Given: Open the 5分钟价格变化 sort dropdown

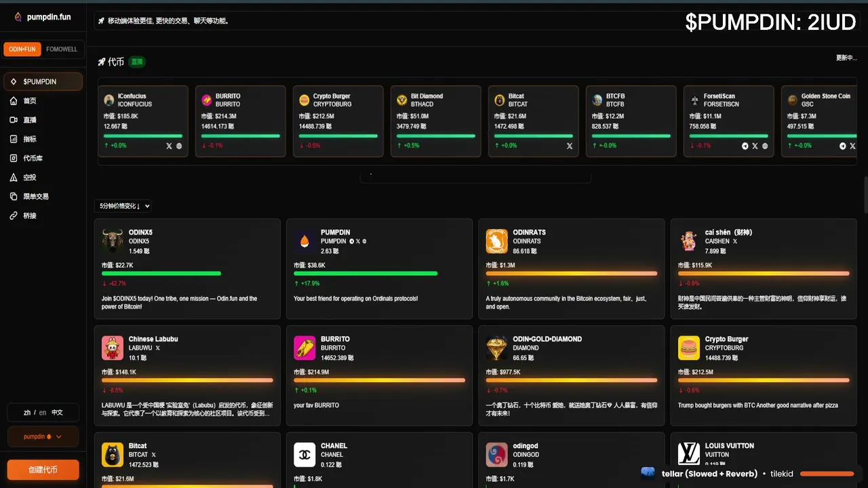Looking at the screenshot, I should [124, 206].
